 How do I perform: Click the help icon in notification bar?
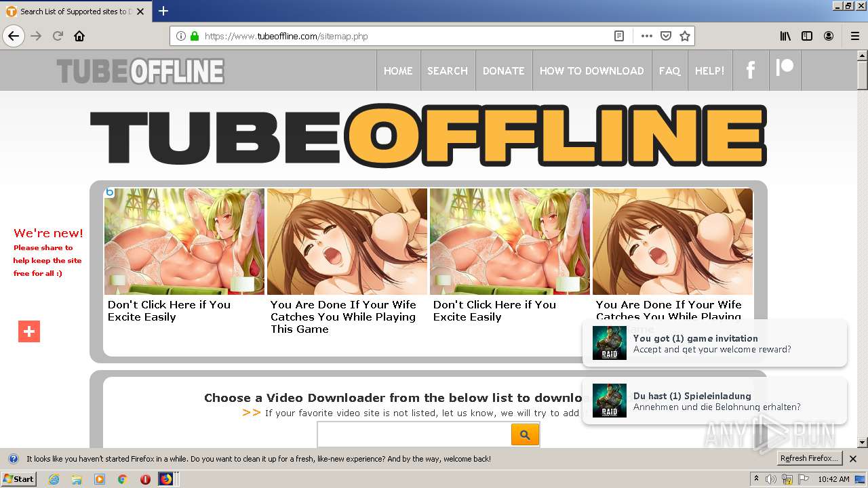pos(13,459)
